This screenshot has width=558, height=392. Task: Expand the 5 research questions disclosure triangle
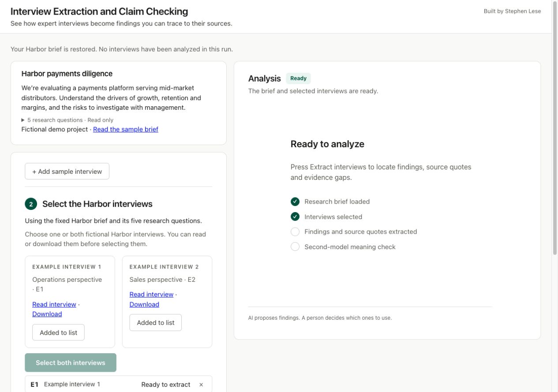coord(23,120)
